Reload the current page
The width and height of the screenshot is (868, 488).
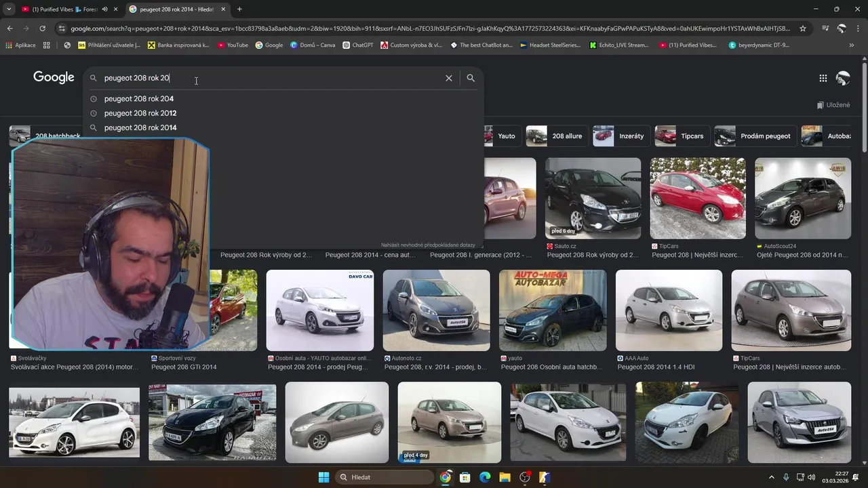(x=42, y=28)
